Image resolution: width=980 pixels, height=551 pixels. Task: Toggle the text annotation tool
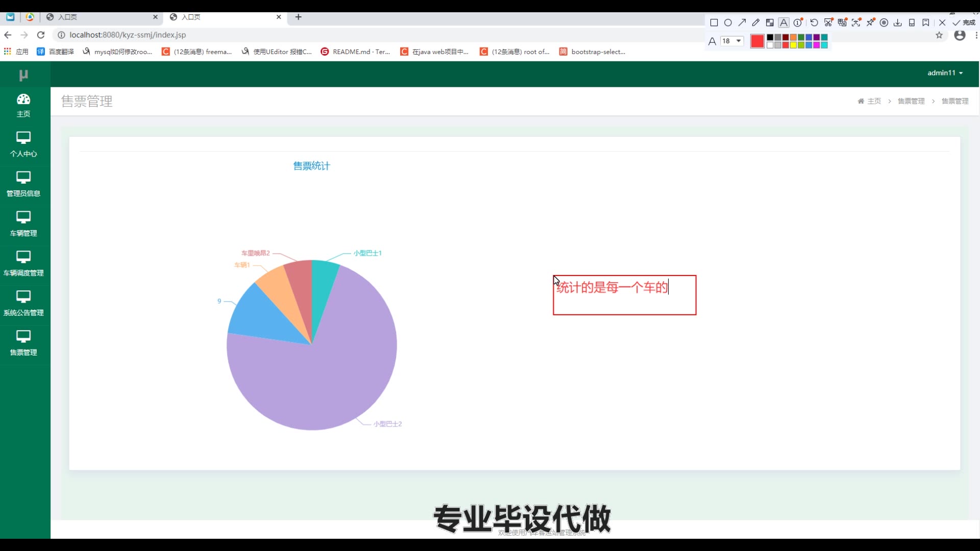click(784, 22)
